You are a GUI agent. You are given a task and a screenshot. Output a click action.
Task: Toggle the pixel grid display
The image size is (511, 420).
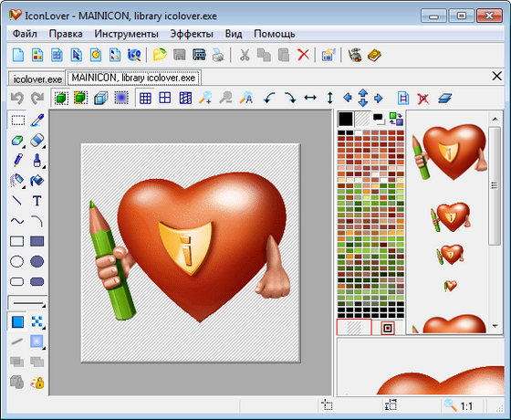[x=145, y=98]
